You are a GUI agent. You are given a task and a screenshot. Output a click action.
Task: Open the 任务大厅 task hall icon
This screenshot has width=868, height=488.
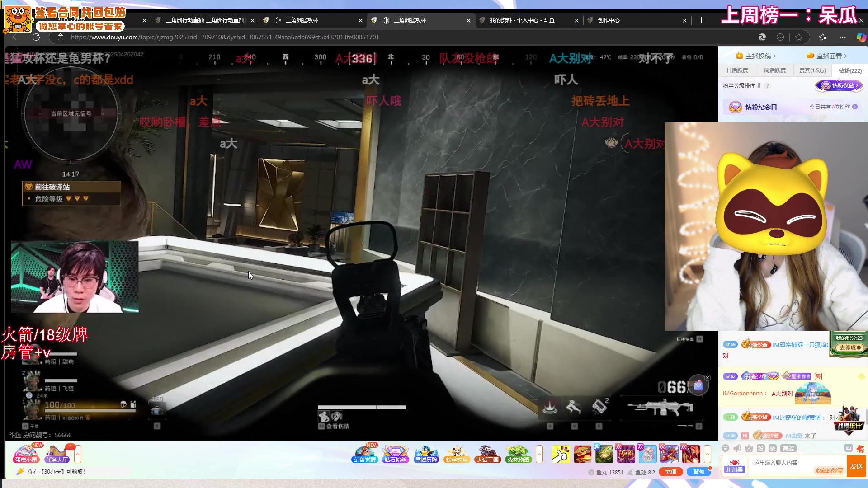pyautogui.click(x=57, y=454)
